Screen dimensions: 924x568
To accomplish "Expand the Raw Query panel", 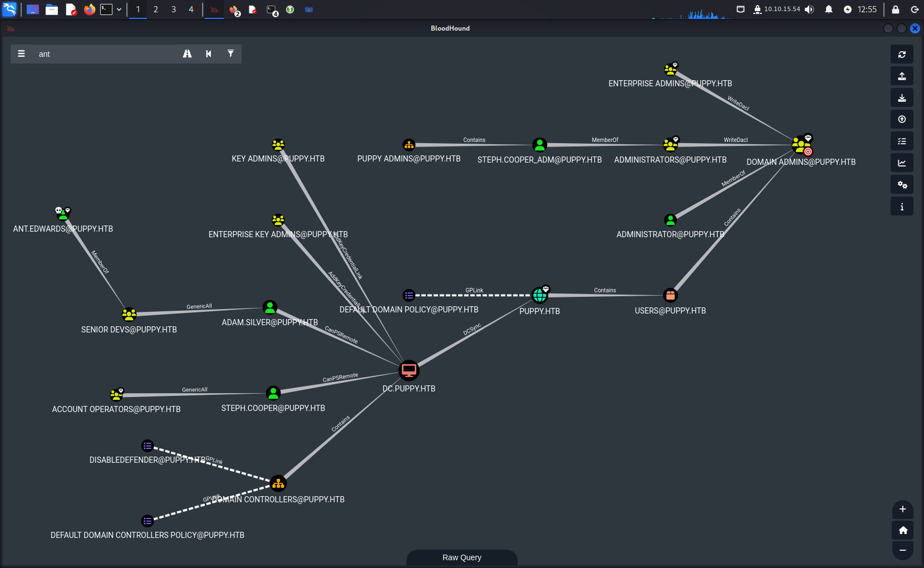I will [462, 557].
